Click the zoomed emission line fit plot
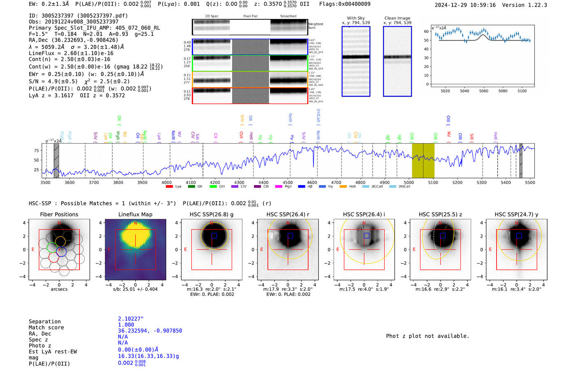 (x=483, y=56)
